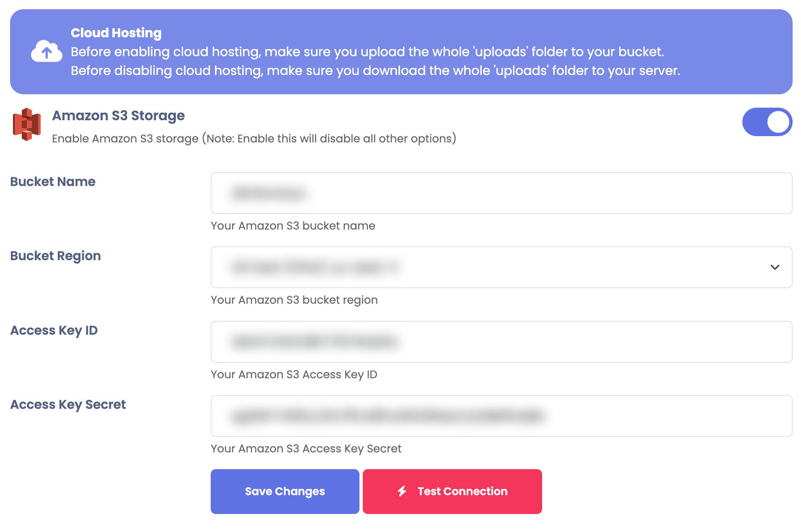Click the Bucket Name label
801x532 pixels.
[x=53, y=182]
